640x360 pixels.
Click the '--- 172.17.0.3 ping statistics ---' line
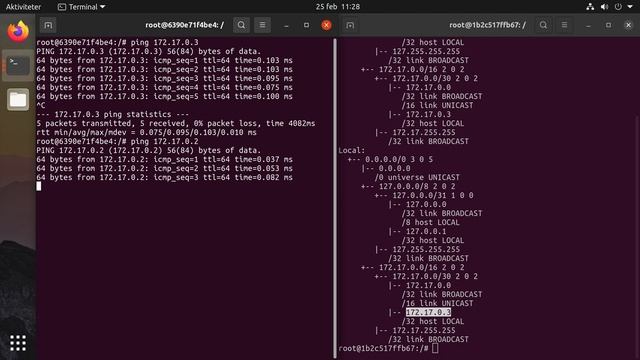113,114
